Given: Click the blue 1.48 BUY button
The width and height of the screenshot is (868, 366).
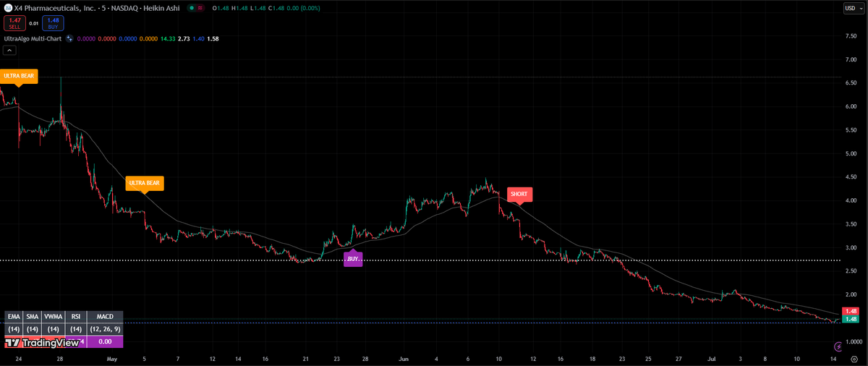Looking at the screenshot, I should pyautogui.click(x=53, y=23).
